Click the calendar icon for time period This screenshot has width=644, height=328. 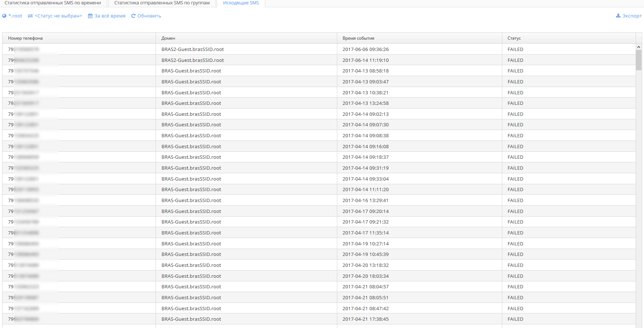pos(90,16)
